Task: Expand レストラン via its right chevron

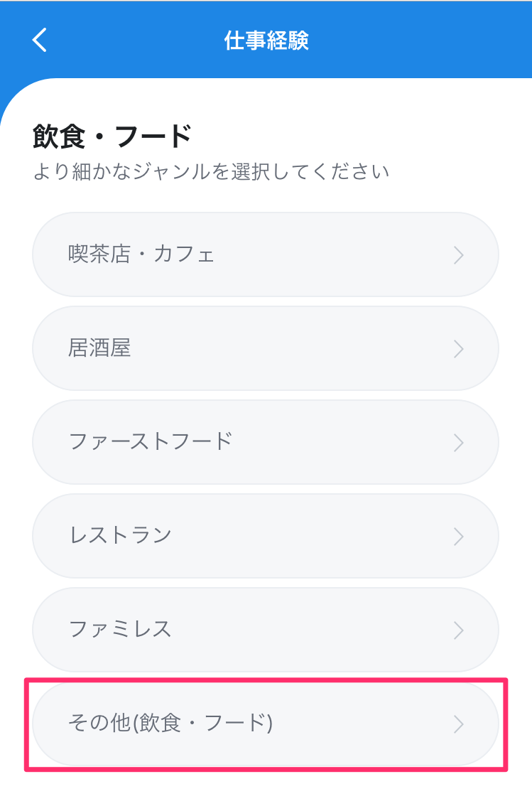Action: pos(458,537)
